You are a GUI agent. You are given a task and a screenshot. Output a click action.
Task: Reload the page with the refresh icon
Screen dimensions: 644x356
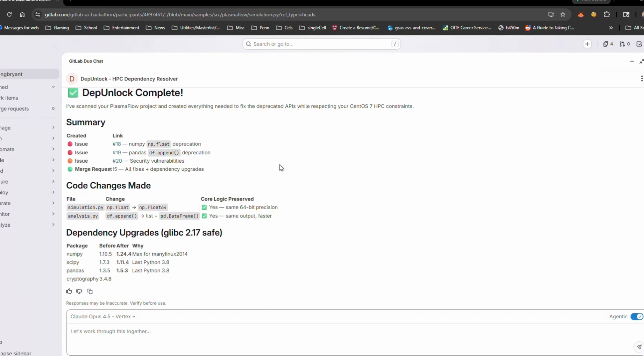coord(9,14)
